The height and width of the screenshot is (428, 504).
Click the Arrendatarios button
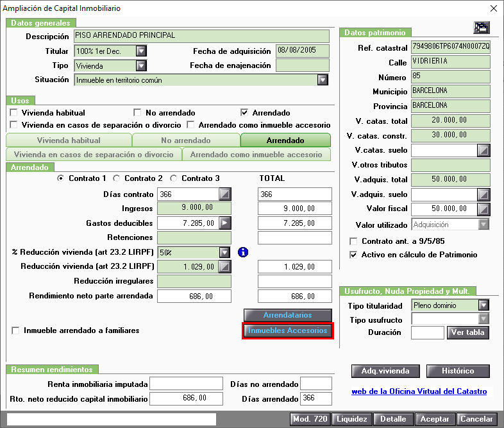pos(288,315)
